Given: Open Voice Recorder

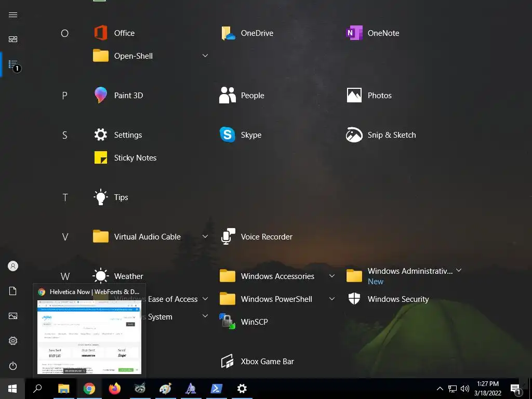Looking at the screenshot, I should click(257, 236).
